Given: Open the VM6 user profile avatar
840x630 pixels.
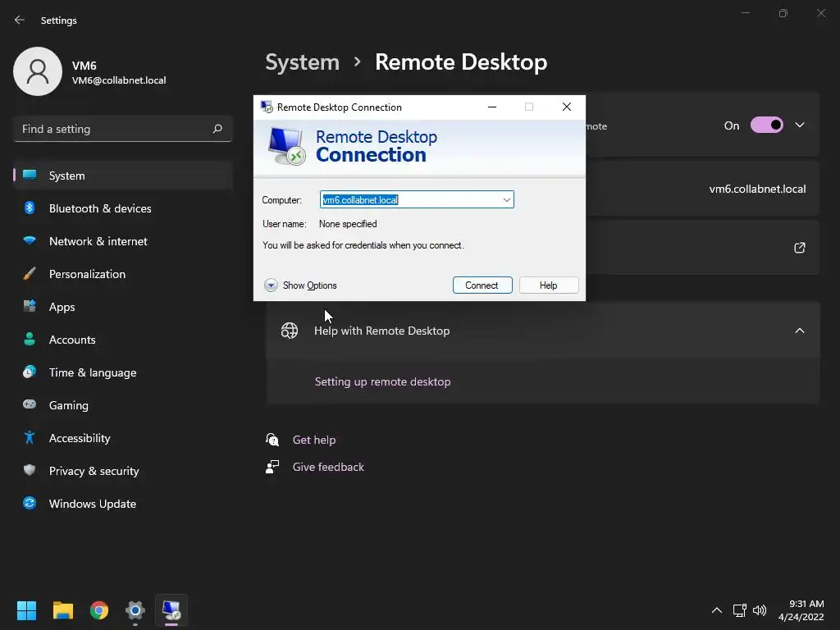Looking at the screenshot, I should (38, 71).
